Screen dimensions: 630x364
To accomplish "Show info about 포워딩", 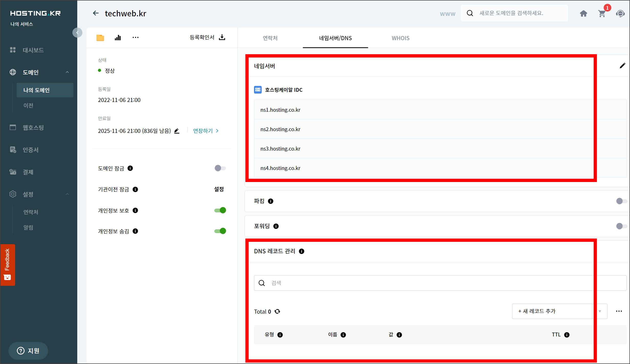I will pos(276,226).
